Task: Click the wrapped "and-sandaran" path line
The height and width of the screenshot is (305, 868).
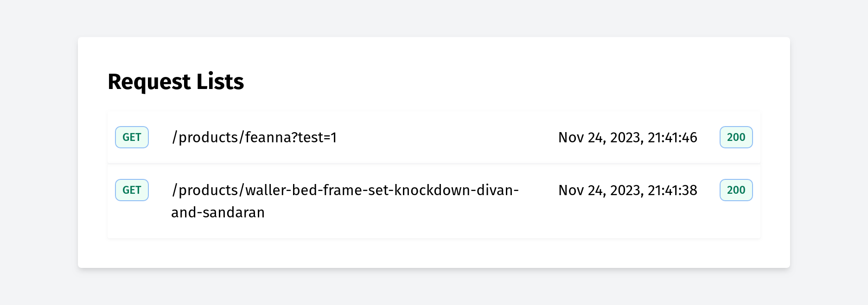Action: tap(218, 212)
